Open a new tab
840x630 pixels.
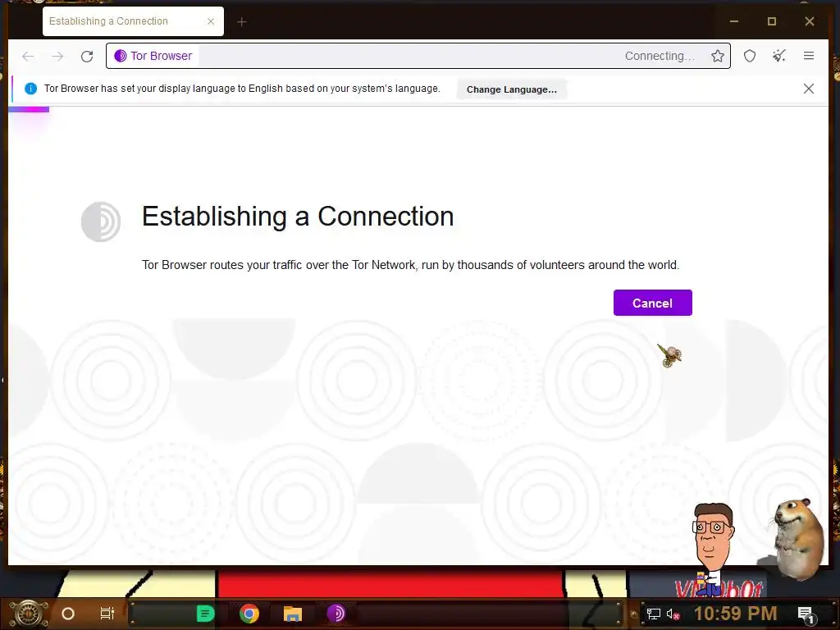(x=242, y=21)
